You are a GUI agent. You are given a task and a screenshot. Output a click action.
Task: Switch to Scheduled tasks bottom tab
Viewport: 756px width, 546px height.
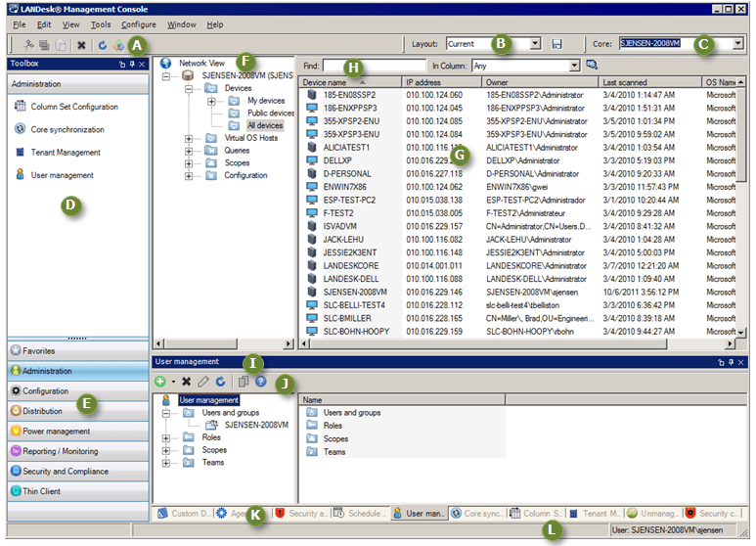[360, 514]
